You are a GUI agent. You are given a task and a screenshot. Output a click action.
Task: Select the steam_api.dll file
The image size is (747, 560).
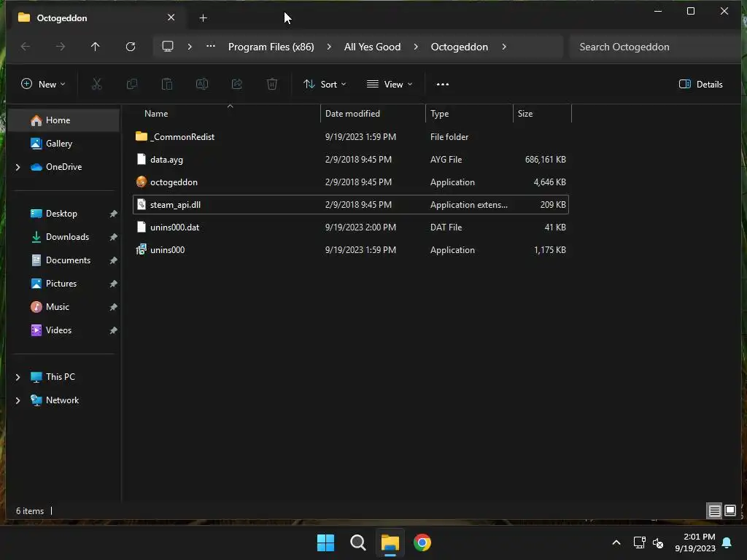coord(351,205)
